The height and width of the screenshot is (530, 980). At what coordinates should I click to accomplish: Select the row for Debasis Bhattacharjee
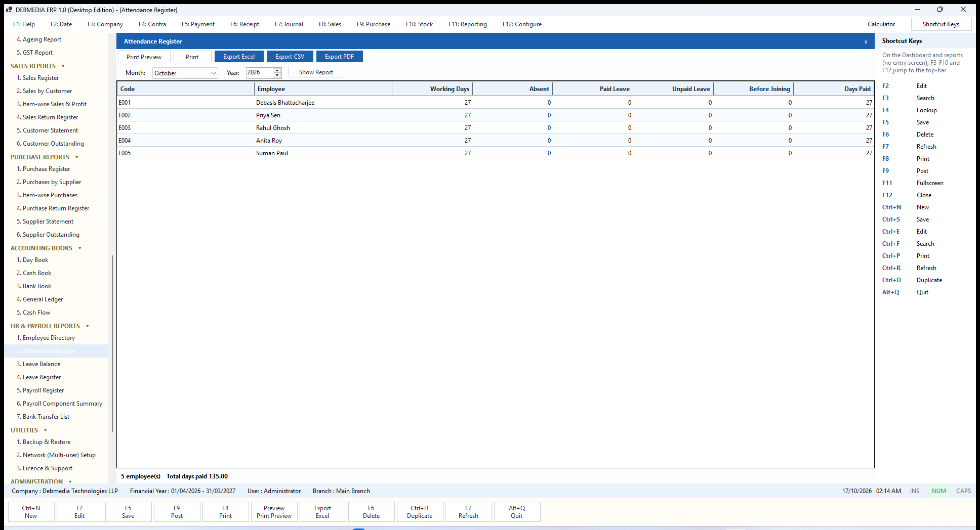click(495, 103)
